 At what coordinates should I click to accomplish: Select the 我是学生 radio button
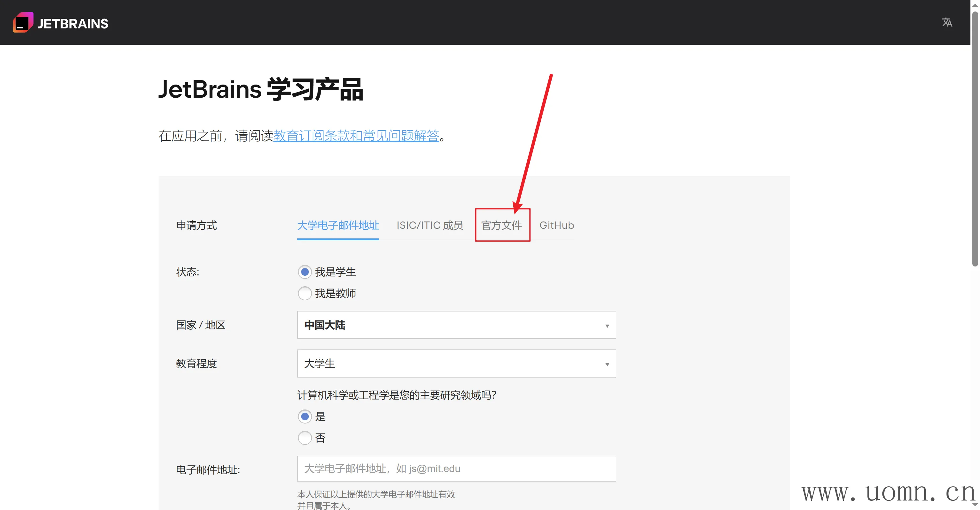(305, 272)
